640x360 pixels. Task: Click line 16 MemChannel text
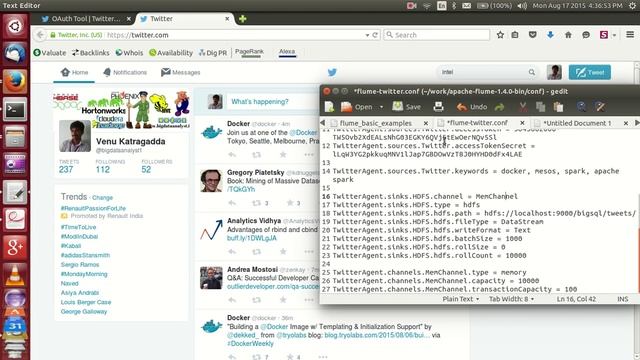point(496,196)
